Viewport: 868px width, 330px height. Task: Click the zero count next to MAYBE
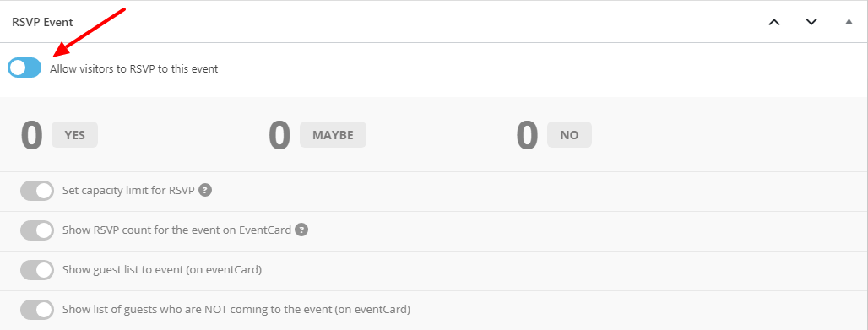point(279,136)
